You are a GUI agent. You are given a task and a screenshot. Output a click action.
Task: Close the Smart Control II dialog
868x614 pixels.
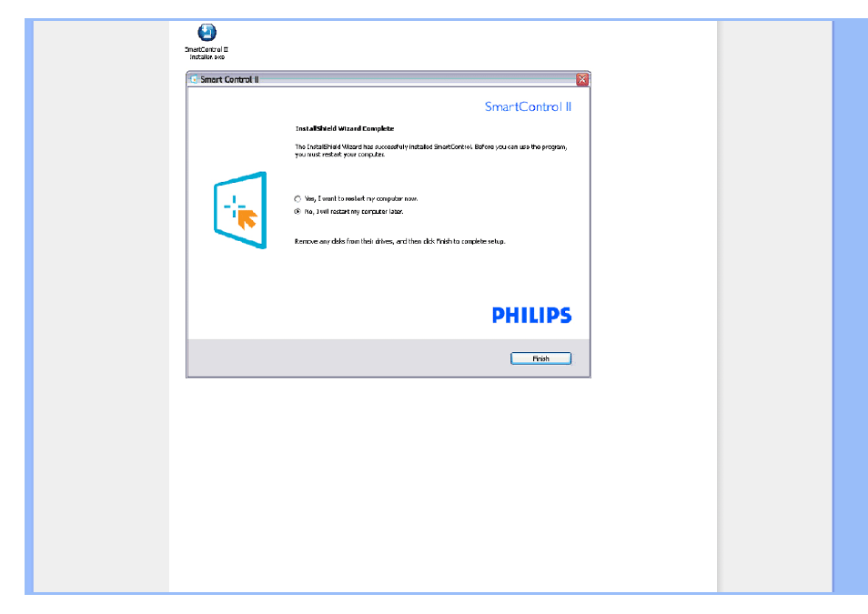click(581, 79)
